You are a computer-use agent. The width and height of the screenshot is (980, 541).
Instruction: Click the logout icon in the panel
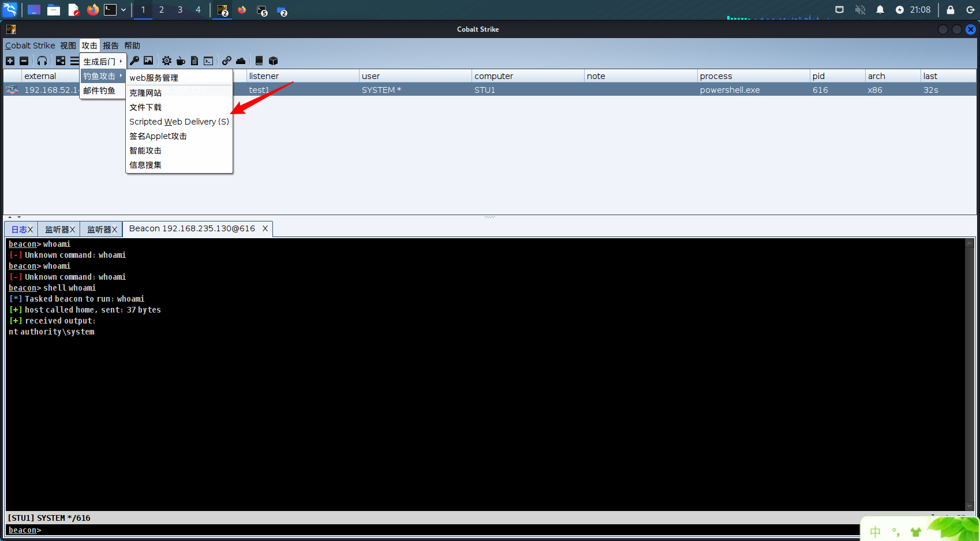pos(970,10)
